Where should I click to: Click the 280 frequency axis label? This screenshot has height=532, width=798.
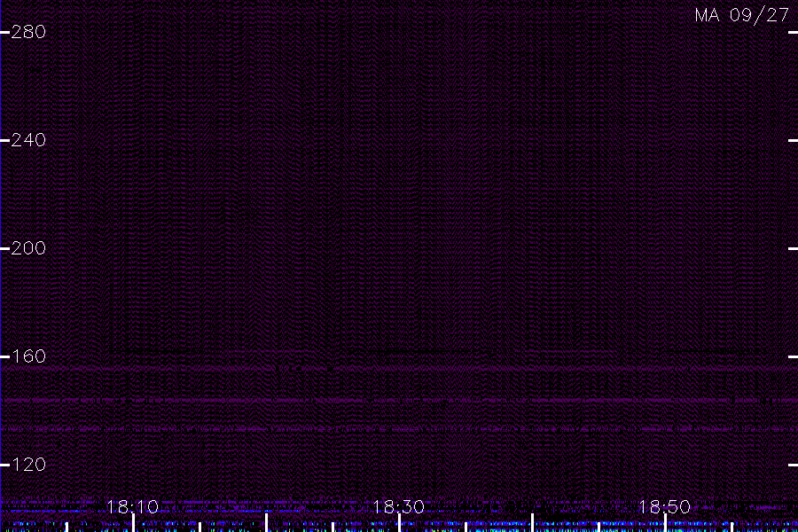(28, 32)
